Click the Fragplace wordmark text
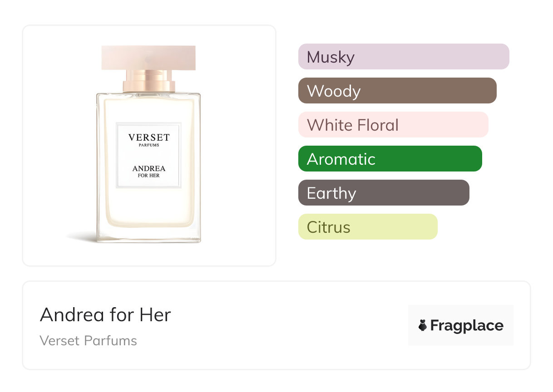 click(467, 326)
